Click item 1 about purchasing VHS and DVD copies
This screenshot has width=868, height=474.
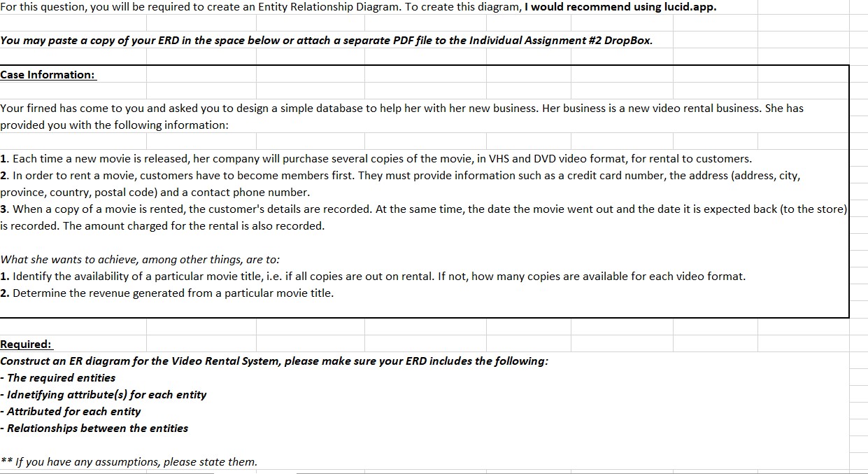click(x=376, y=159)
